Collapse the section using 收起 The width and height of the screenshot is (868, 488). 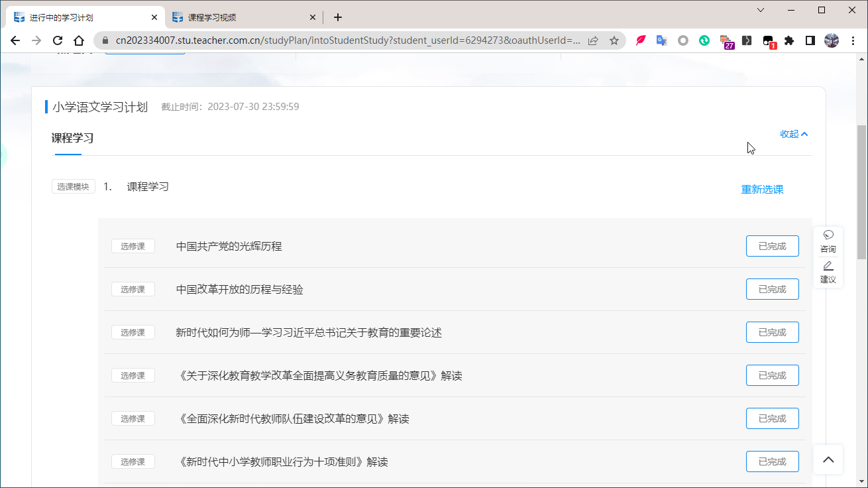click(x=794, y=134)
